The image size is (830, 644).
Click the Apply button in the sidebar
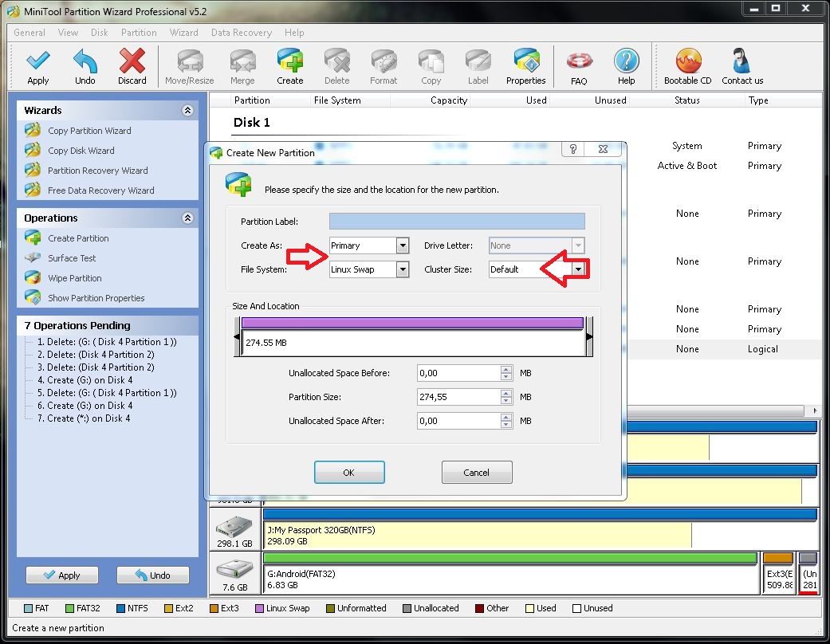click(62, 575)
